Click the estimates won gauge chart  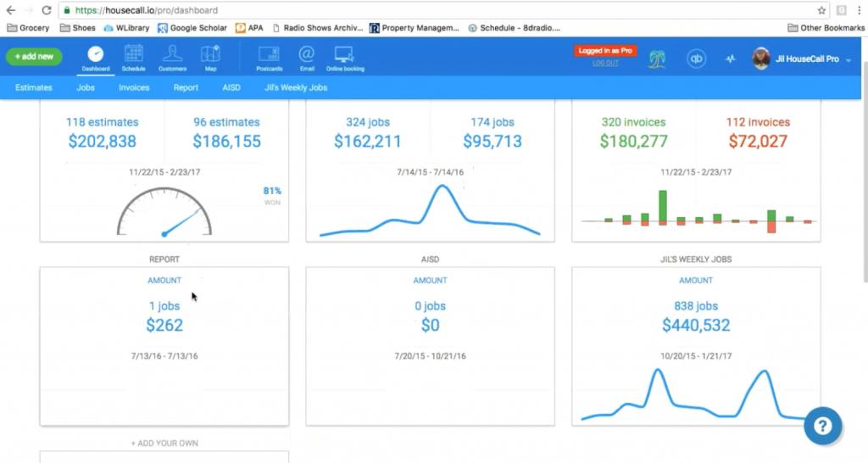pyautogui.click(x=164, y=212)
